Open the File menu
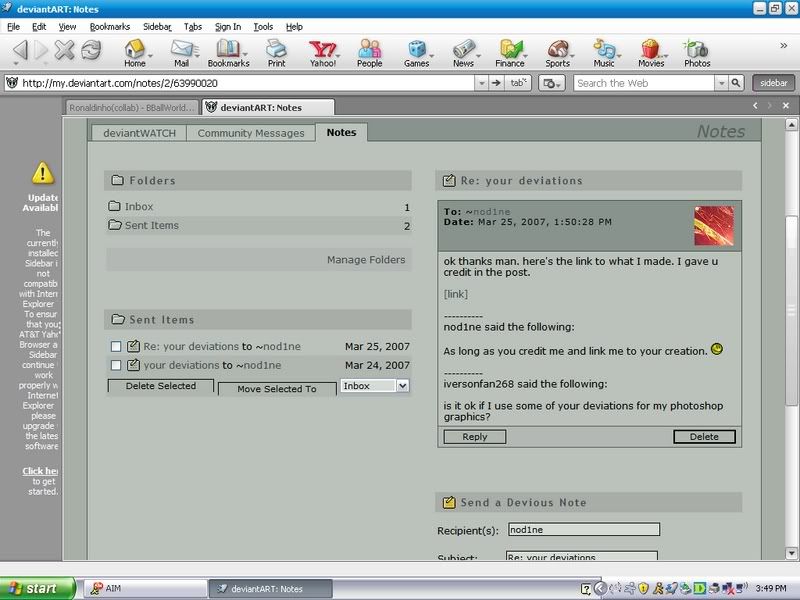 point(13,27)
